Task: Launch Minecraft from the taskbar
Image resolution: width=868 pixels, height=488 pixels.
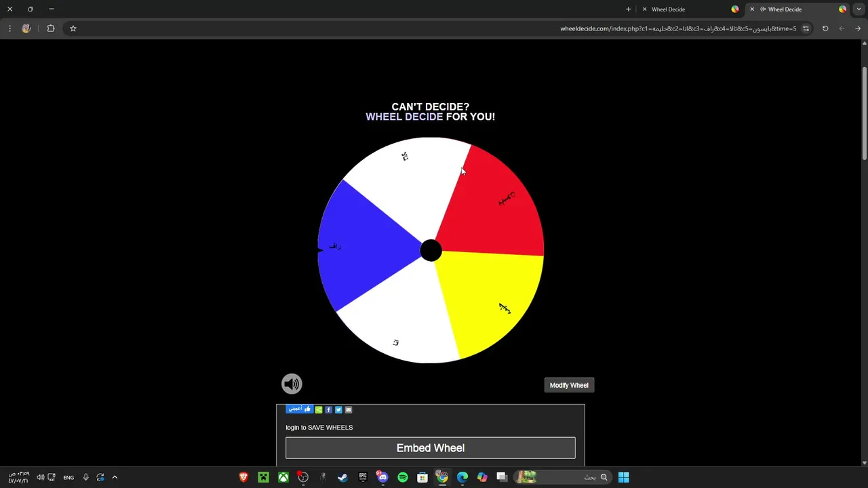Action: [x=264, y=477]
